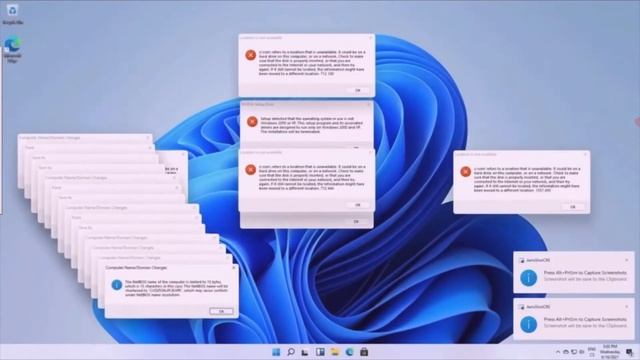Launch Edge from the taskbar

click(349, 352)
